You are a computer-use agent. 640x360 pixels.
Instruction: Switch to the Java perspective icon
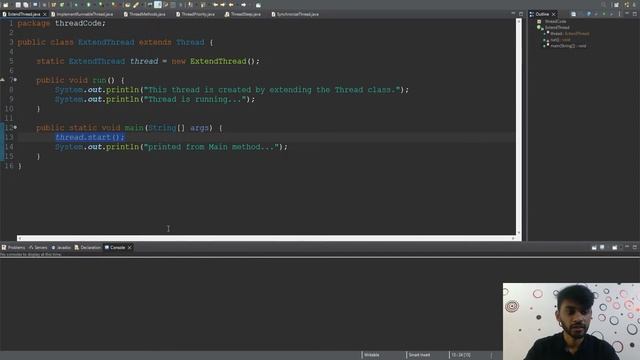click(x=635, y=5)
